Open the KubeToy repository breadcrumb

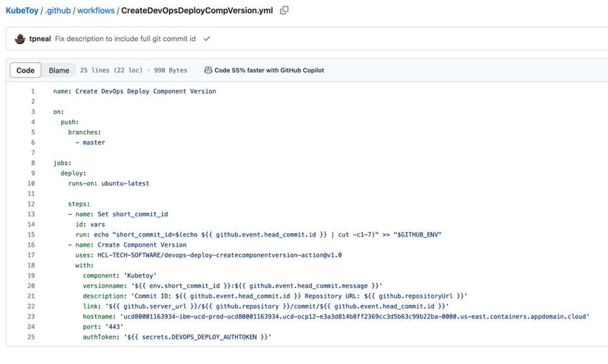point(21,11)
